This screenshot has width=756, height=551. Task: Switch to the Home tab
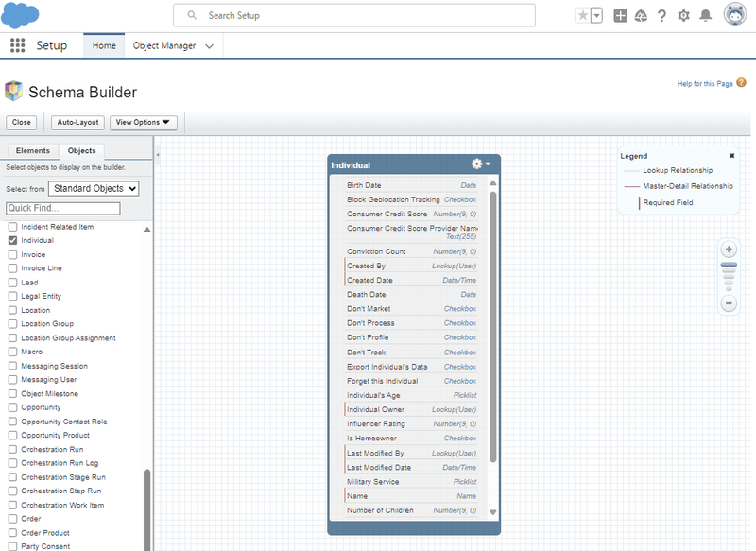point(104,45)
